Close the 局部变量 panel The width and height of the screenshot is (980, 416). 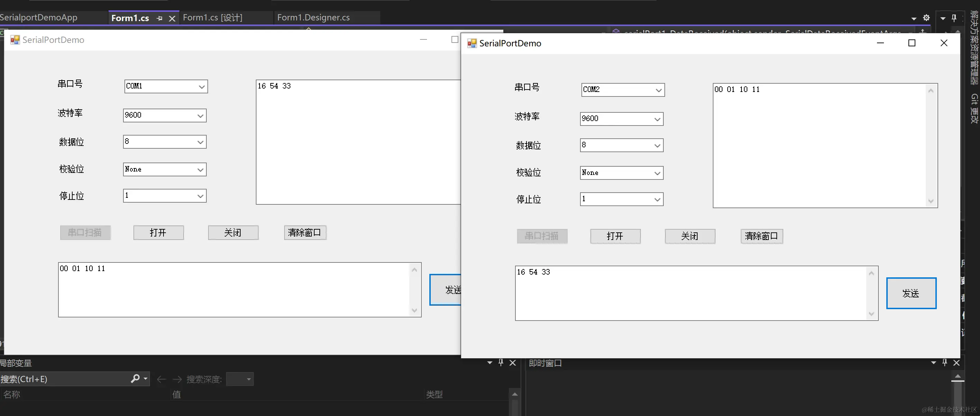pyautogui.click(x=512, y=363)
